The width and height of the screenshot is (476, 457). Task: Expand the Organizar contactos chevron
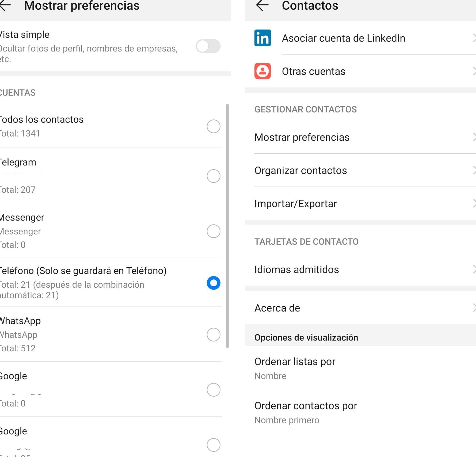click(x=474, y=170)
